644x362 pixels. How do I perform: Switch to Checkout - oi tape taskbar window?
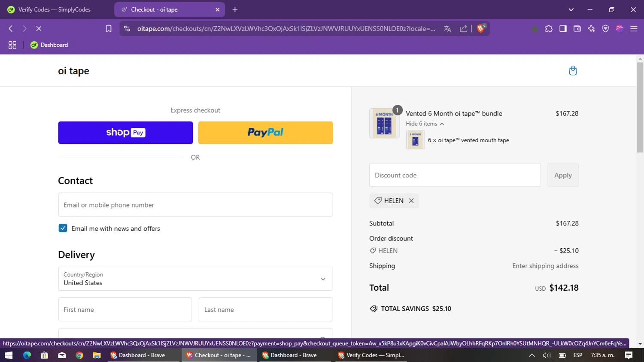(220, 355)
